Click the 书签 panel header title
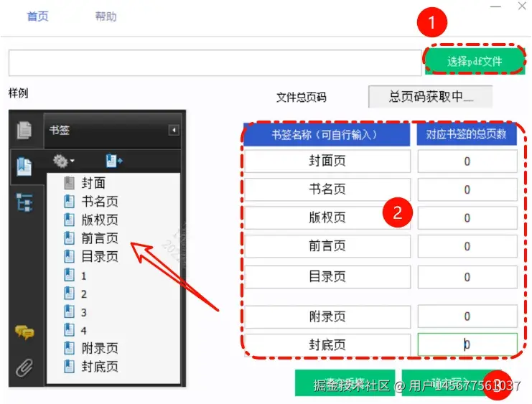 pyautogui.click(x=60, y=130)
